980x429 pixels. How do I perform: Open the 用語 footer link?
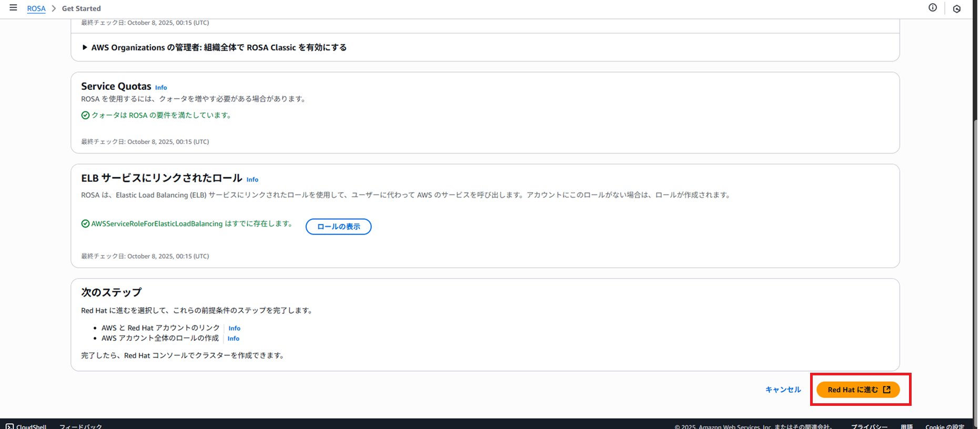906,426
